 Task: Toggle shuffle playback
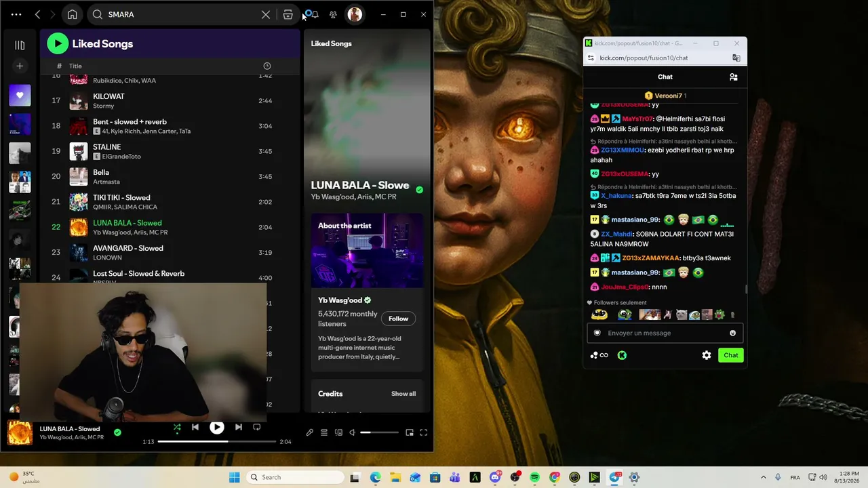pyautogui.click(x=177, y=427)
